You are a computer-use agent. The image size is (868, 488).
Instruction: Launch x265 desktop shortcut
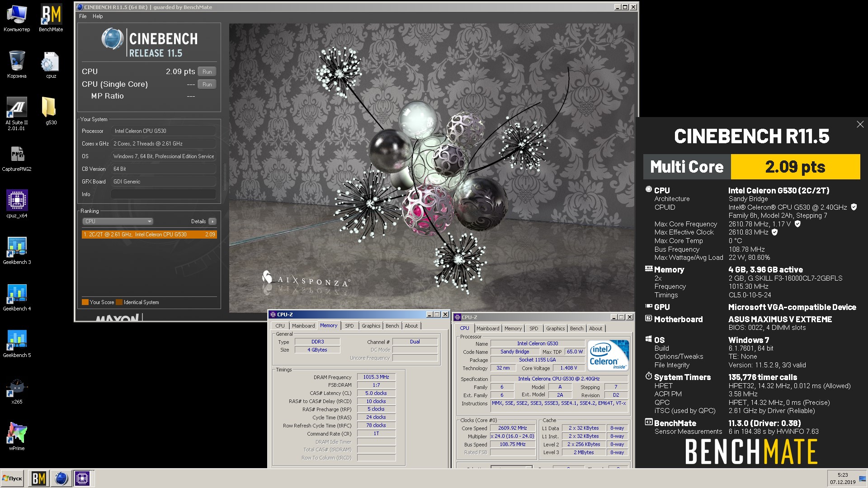(x=17, y=390)
